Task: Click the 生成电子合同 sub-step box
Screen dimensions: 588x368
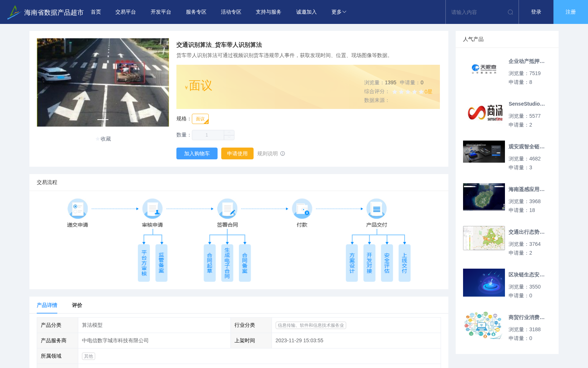Action: click(x=227, y=263)
